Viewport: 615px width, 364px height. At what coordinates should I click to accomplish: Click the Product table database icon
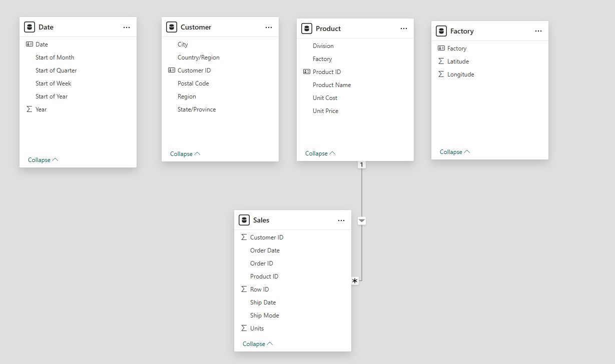point(307,28)
